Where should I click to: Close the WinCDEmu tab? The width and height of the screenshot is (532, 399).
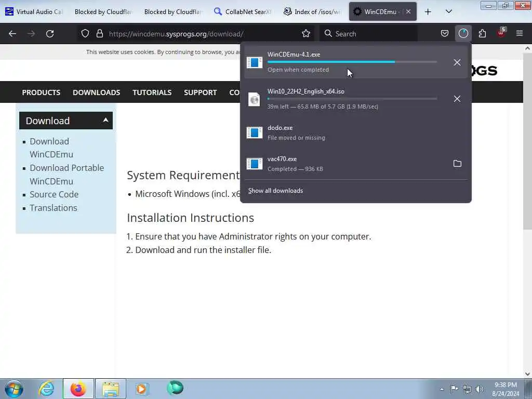click(408, 11)
